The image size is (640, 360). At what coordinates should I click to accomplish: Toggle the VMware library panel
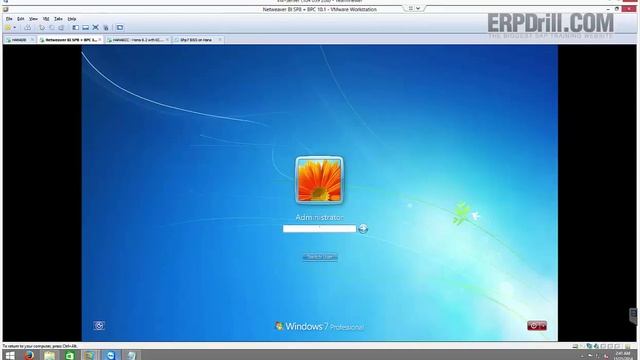point(76,28)
